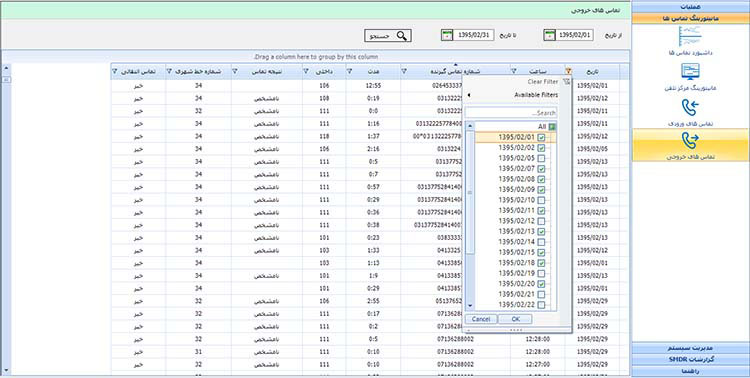Open filter icon on extension (داخلی) column
This screenshot has height=378, width=750.
[x=306, y=71]
